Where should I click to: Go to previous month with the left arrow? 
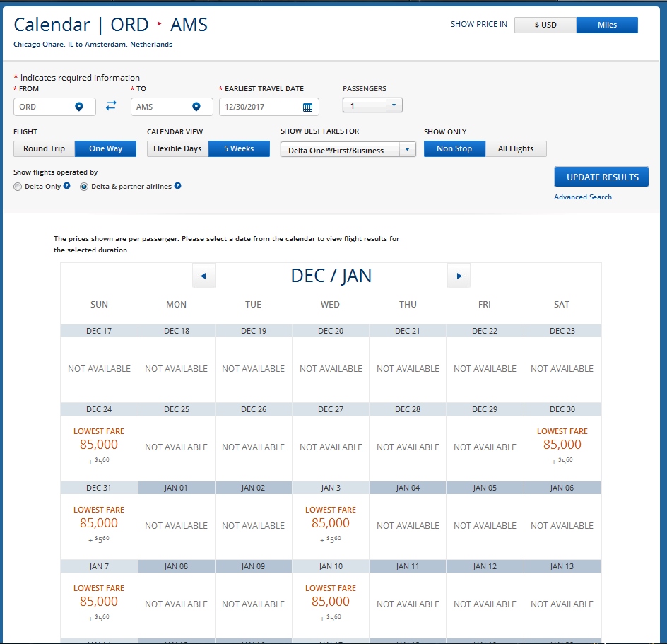(203, 276)
